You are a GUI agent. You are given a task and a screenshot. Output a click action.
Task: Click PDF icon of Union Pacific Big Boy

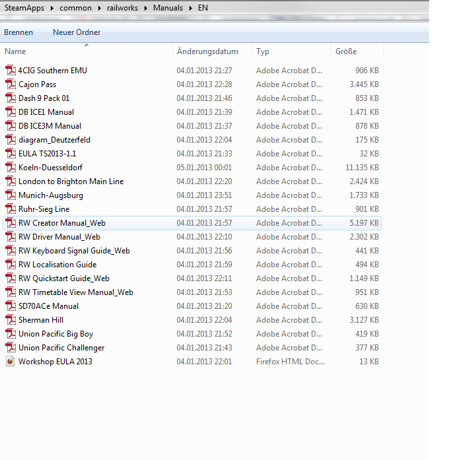point(11,334)
